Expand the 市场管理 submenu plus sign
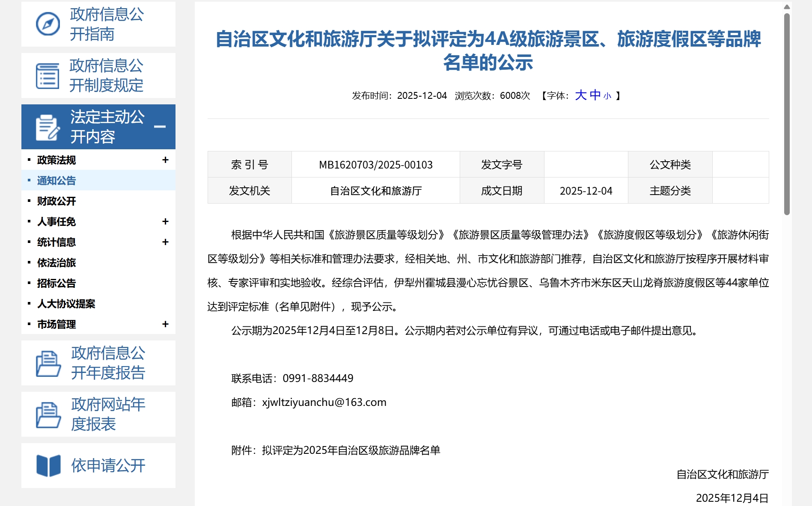Screen dimensions: 812x506 (165, 324)
